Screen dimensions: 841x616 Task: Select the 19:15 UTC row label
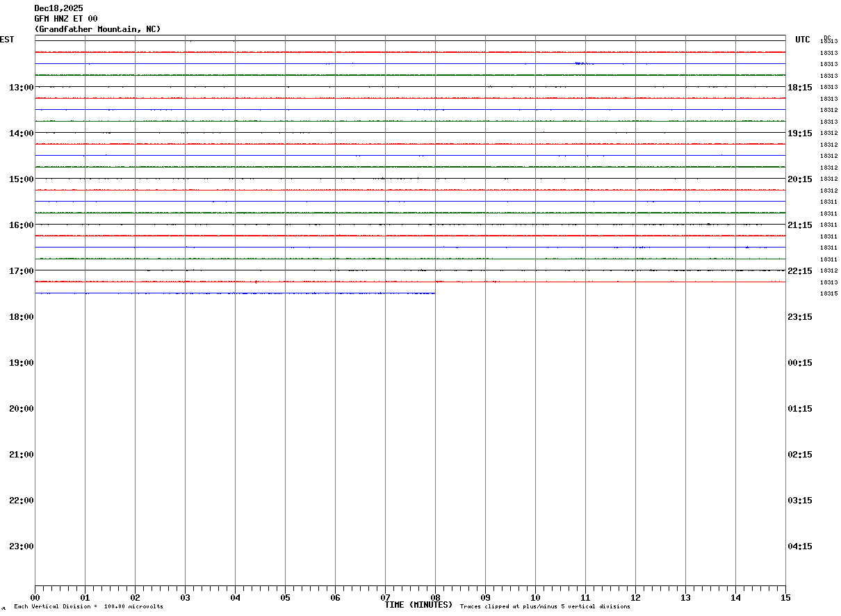pyautogui.click(x=800, y=133)
